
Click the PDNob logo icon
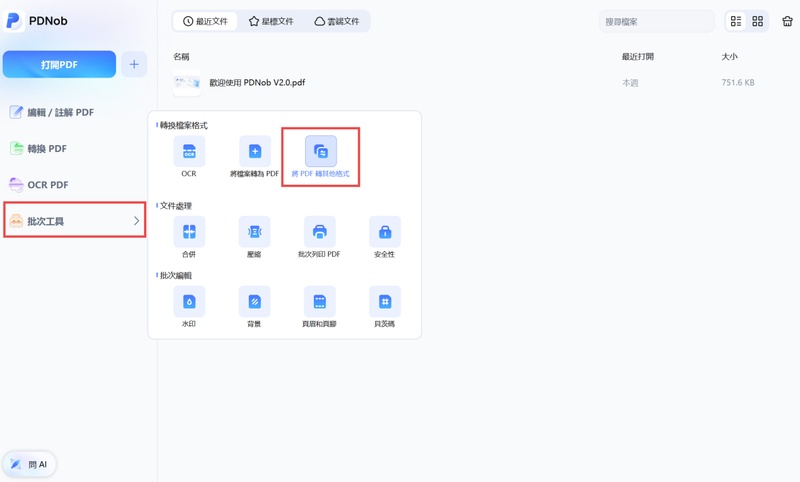tap(13, 21)
